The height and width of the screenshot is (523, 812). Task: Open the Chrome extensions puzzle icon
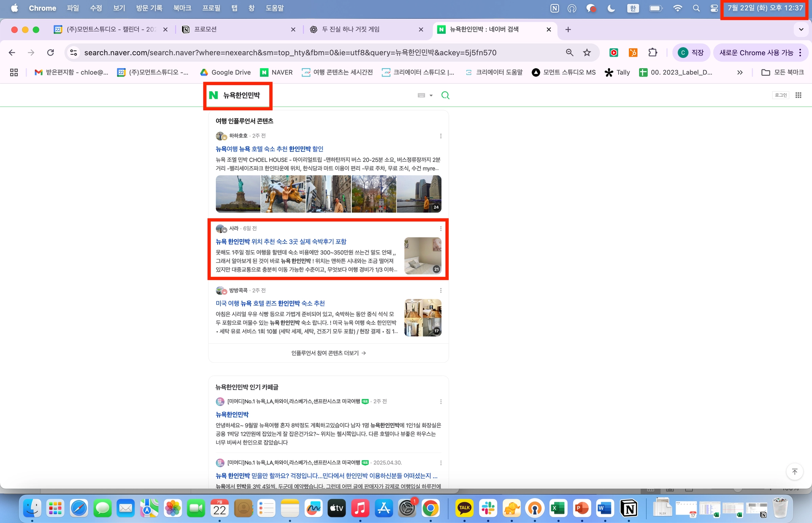pos(653,53)
